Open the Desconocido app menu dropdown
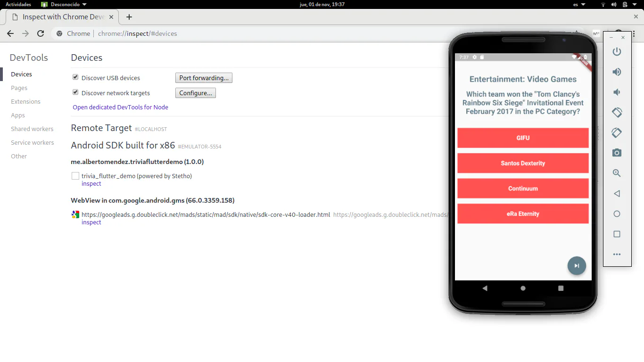The width and height of the screenshot is (644, 362). click(65, 4)
